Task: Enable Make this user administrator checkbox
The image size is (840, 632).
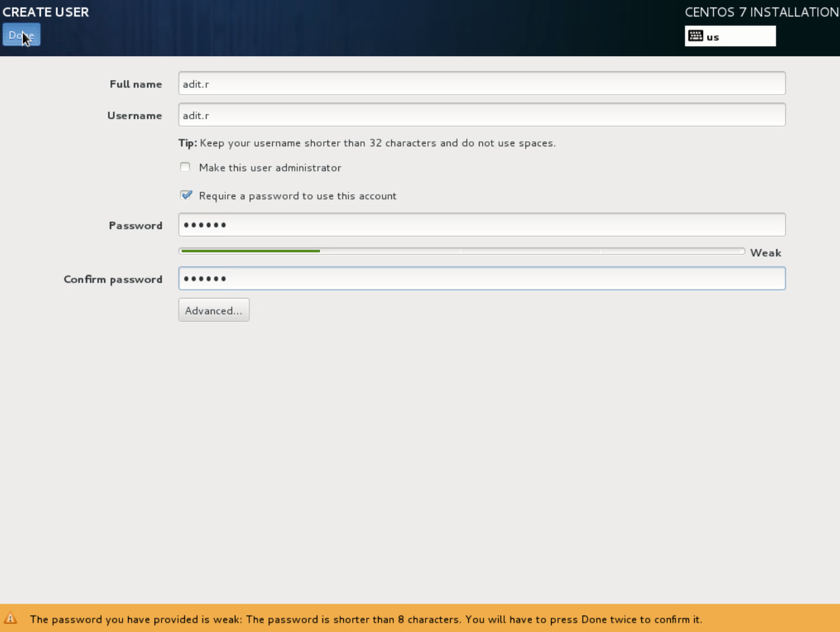Action: coord(185,167)
